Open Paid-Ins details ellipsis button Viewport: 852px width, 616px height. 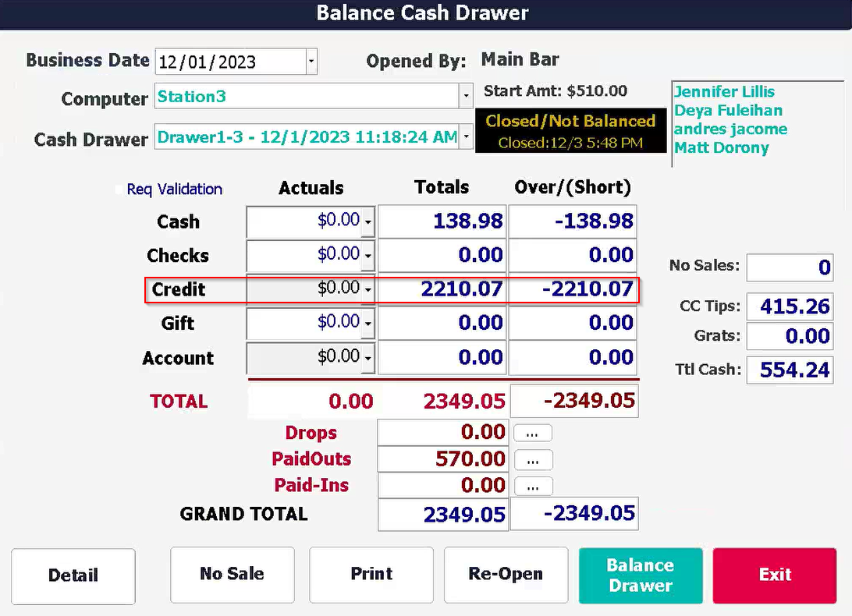532,486
